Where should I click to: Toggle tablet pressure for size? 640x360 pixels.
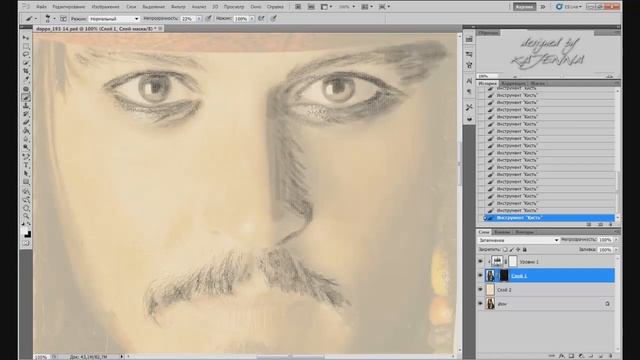pos(273,18)
